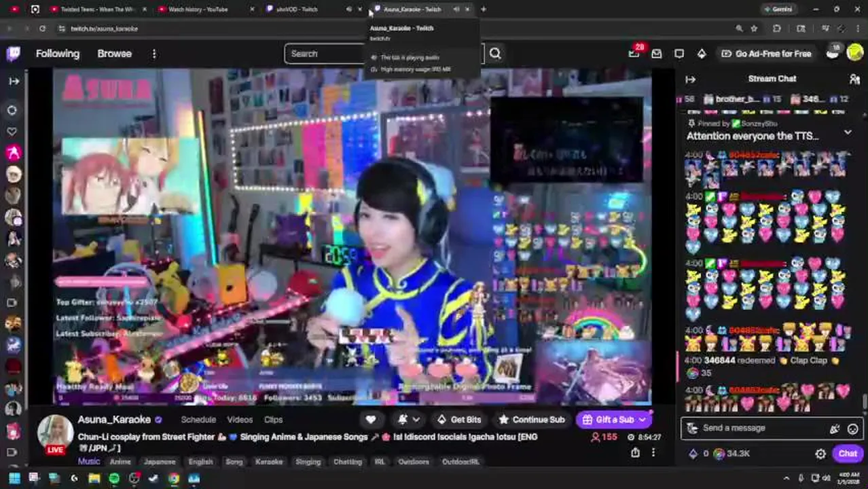Select the Japanese tag

pyautogui.click(x=160, y=462)
